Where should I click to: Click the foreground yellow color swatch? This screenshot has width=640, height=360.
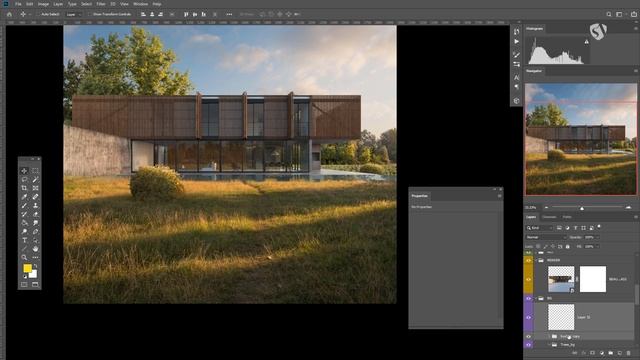[x=27, y=268]
